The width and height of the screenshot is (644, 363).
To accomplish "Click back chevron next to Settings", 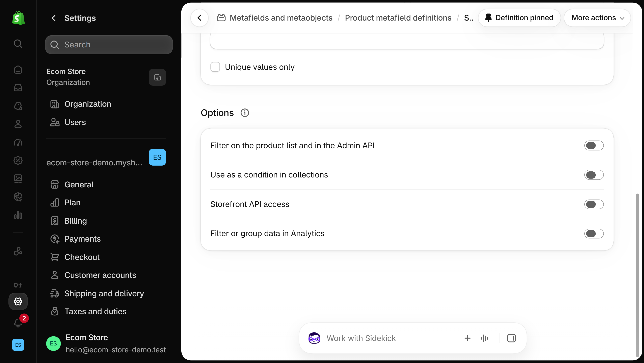I will pos(54,18).
